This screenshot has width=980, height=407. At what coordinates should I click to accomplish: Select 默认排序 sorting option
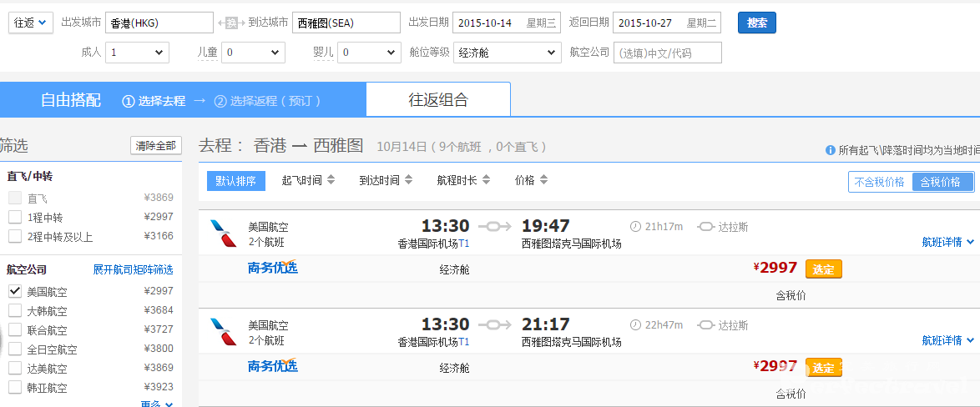(235, 181)
